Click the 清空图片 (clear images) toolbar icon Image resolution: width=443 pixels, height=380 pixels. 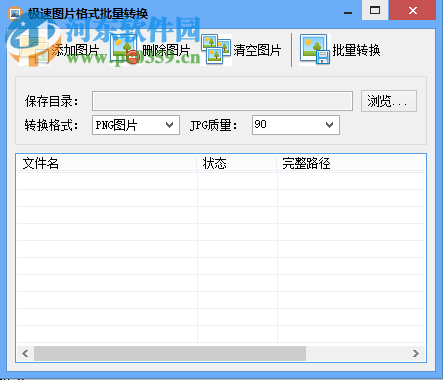click(216, 50)
